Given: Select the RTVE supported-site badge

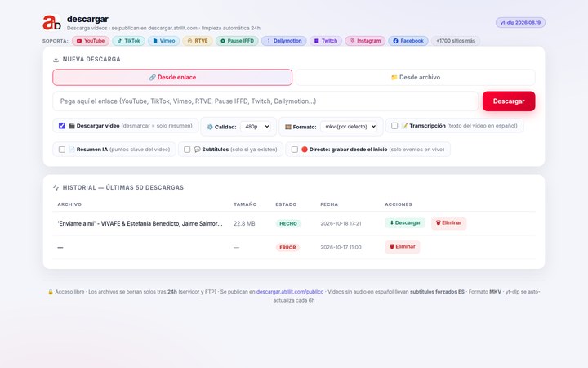Looking at the screenshot, I should [198, 41].
